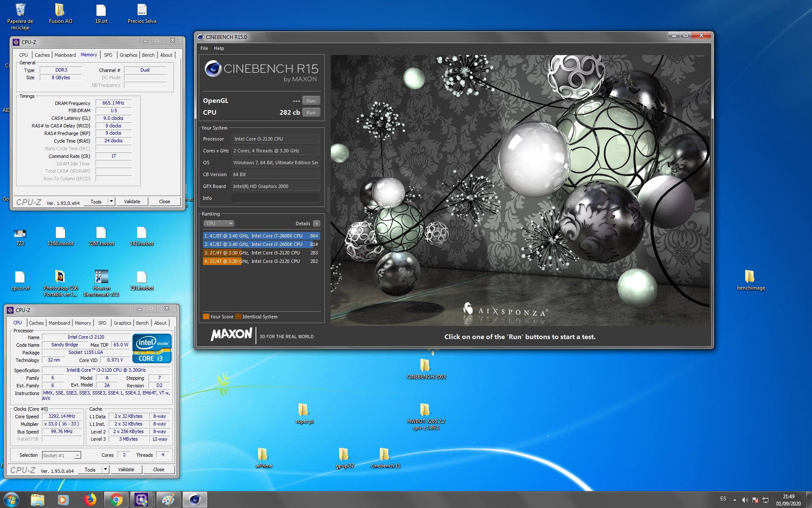Click Close in lower CPU-Z window
The width and height of the screenshot is (812, 508).
[159, 469]
